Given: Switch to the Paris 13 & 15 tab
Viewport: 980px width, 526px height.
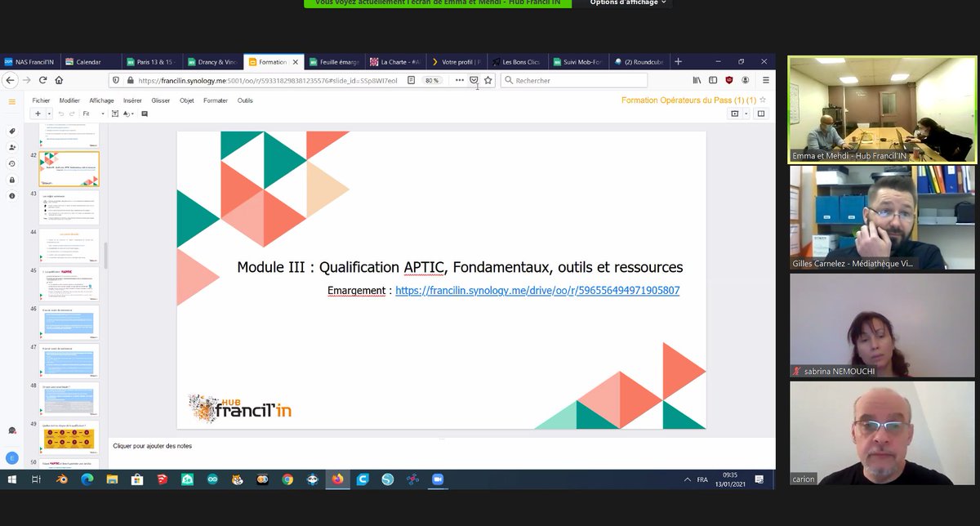Looking at the screenshot, I should [152, 61].
